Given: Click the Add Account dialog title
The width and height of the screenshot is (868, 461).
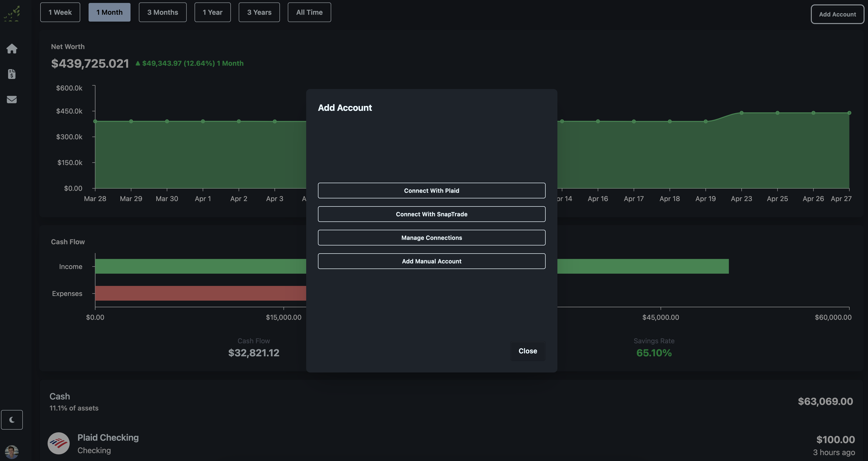Looking at the screenshot, I should coord(345,108).
